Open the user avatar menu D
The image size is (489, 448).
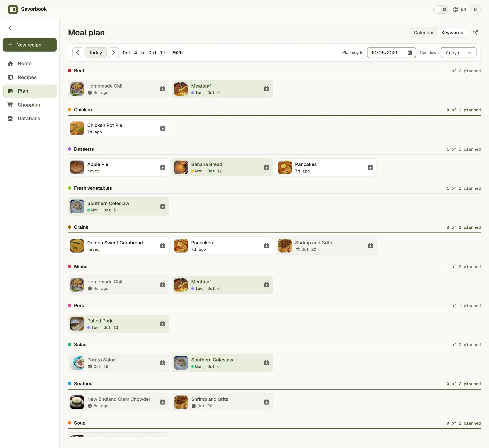[x=475, y=9]
